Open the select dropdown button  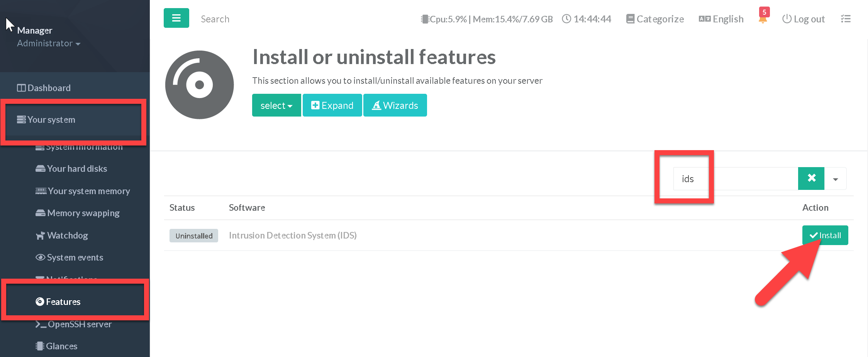(x=276, y=105)
